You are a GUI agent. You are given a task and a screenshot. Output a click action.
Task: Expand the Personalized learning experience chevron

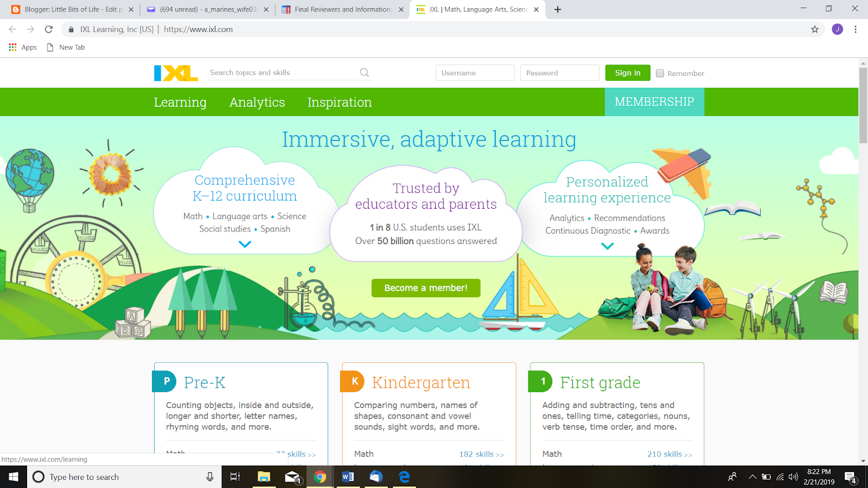pos(607,246)
